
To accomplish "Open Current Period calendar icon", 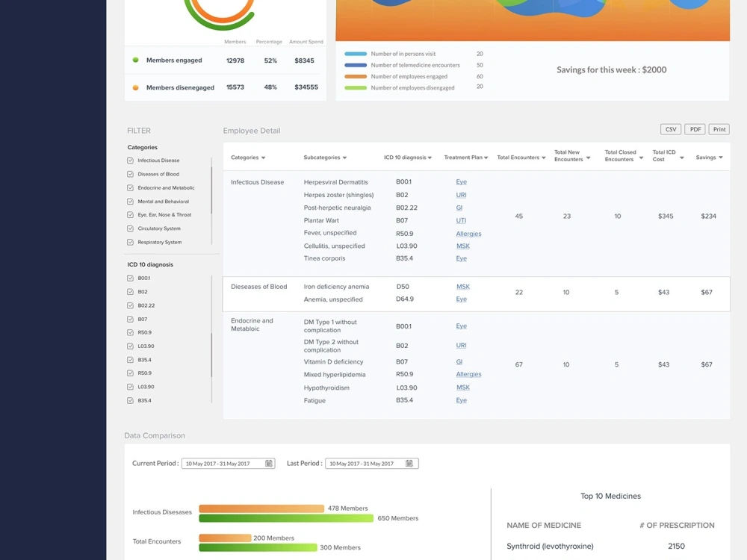I will pos(269,464).
